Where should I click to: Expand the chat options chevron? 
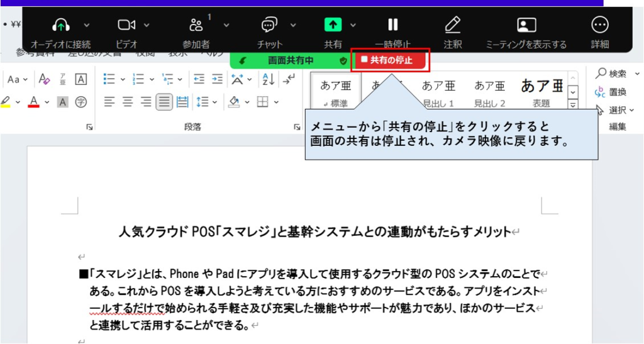coord(293,25)
